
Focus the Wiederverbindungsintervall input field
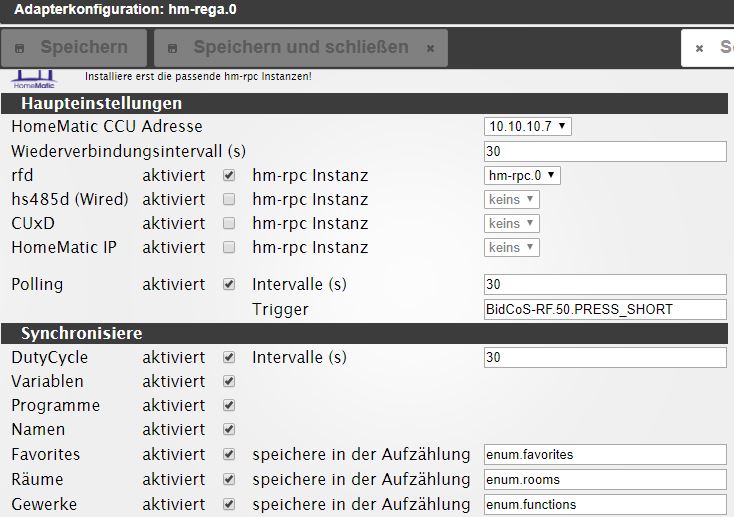[x=605, y=151]
